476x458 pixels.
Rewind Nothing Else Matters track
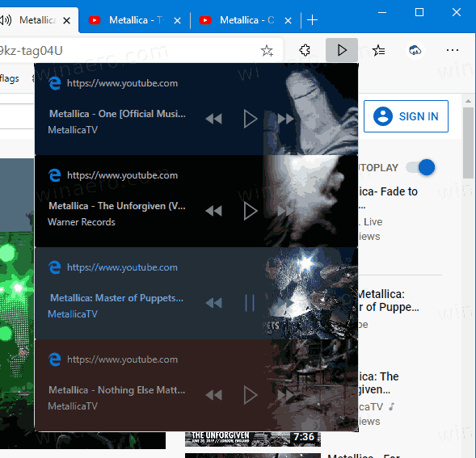[x=213, y=395]
